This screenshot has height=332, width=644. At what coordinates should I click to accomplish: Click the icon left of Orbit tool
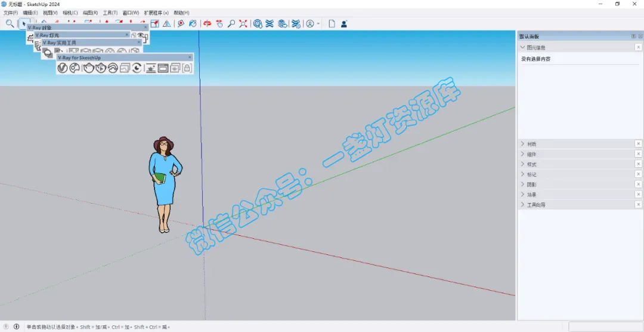193,24
